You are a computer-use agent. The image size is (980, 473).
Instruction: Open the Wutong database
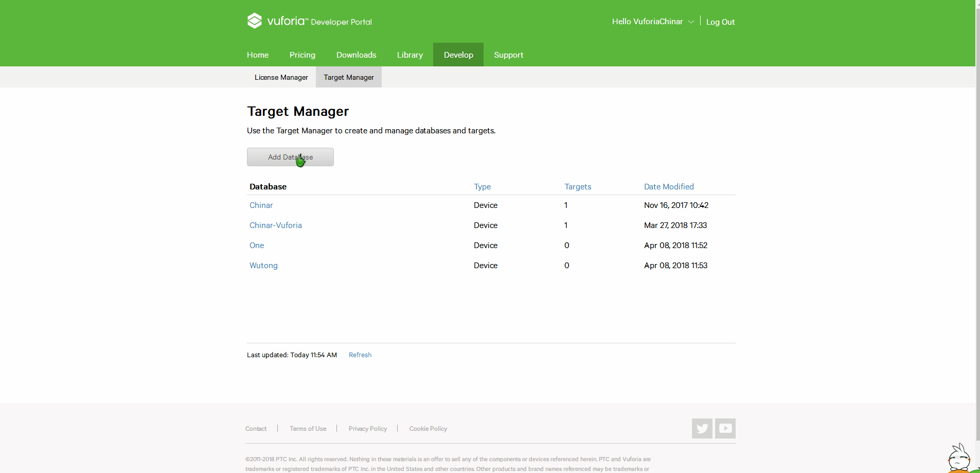coord(263,265)
